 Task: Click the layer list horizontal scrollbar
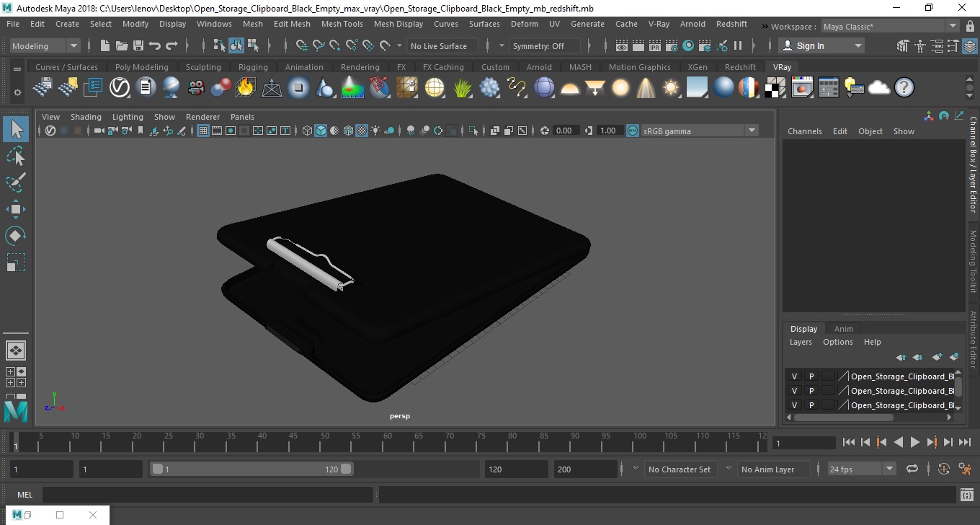click(x=843, y=418)
